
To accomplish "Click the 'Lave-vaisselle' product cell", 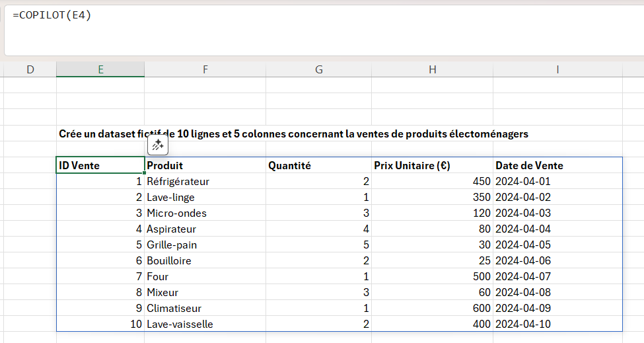I will point(205,324).
